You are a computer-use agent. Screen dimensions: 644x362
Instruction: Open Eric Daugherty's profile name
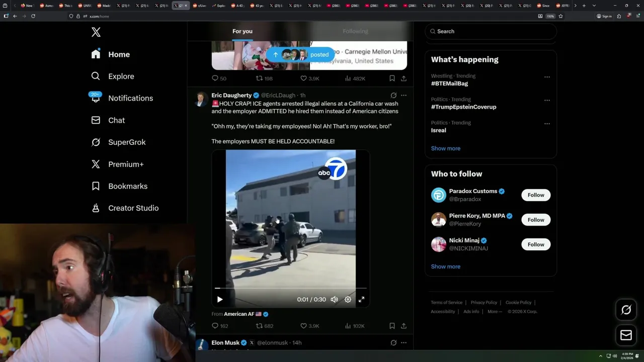pos(231,95)
